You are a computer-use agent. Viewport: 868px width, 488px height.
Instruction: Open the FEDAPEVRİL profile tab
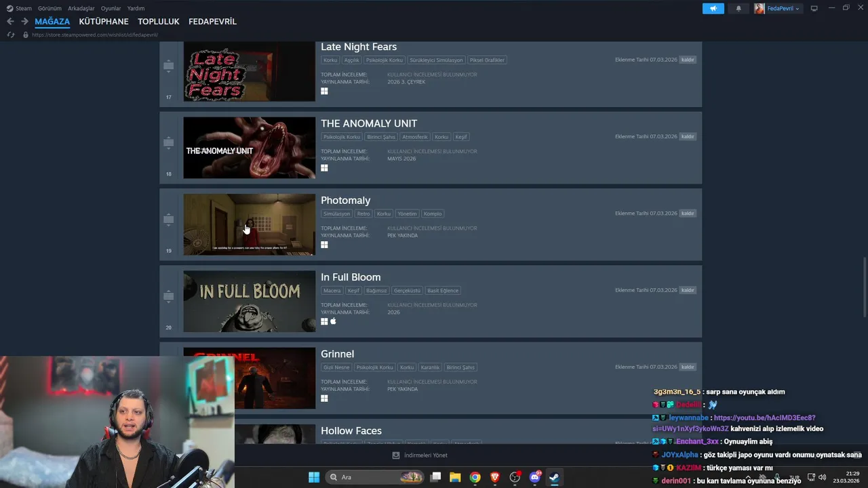(x=212, y=22)
